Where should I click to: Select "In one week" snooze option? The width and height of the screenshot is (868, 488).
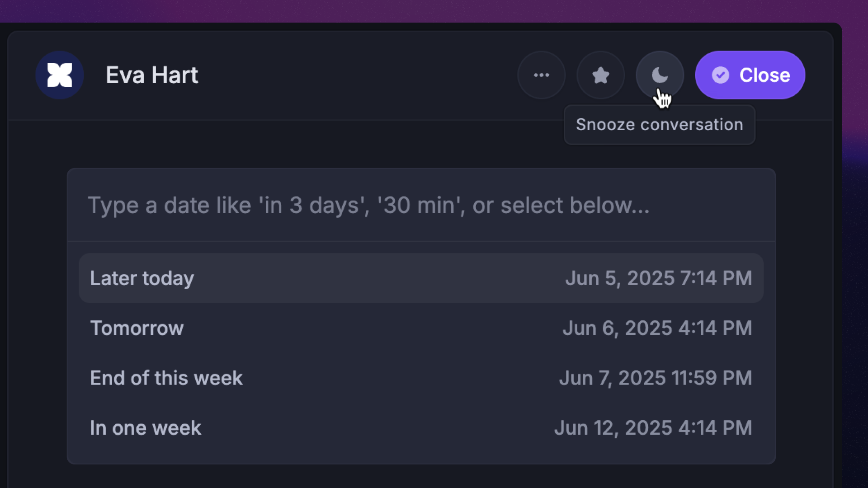146,428
